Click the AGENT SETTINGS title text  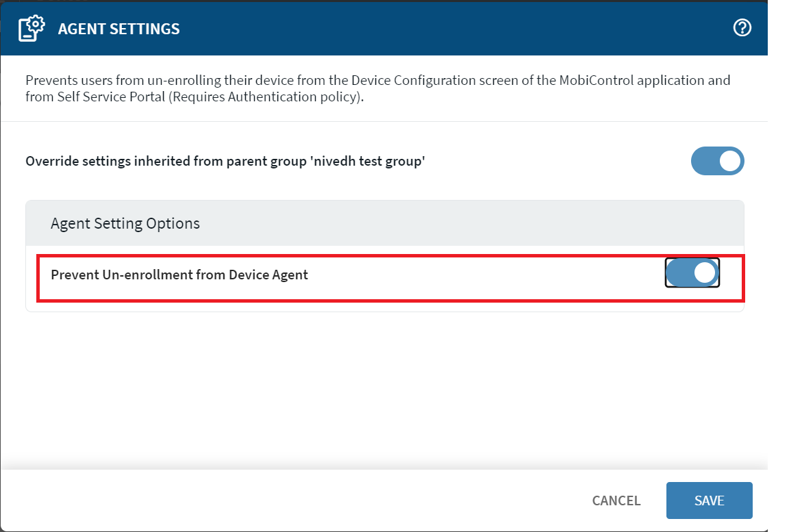118,29
